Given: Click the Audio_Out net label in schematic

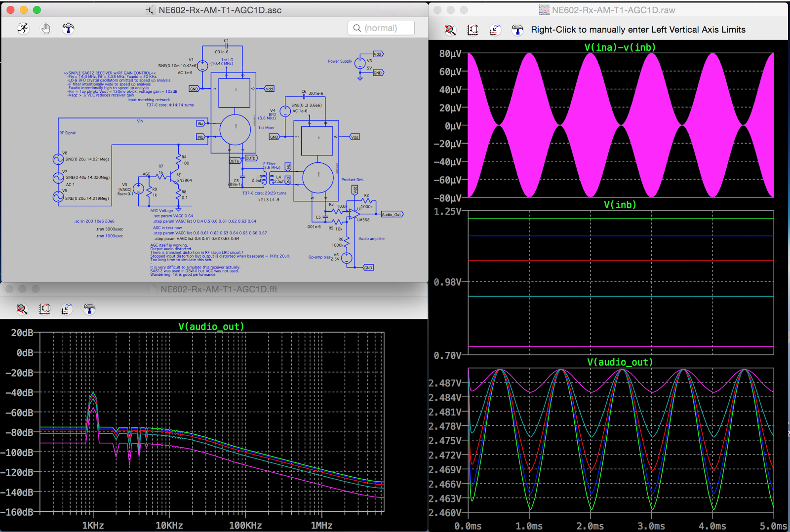Looking at the screenshot, I should pyautogui.click(x=392, y=214).
